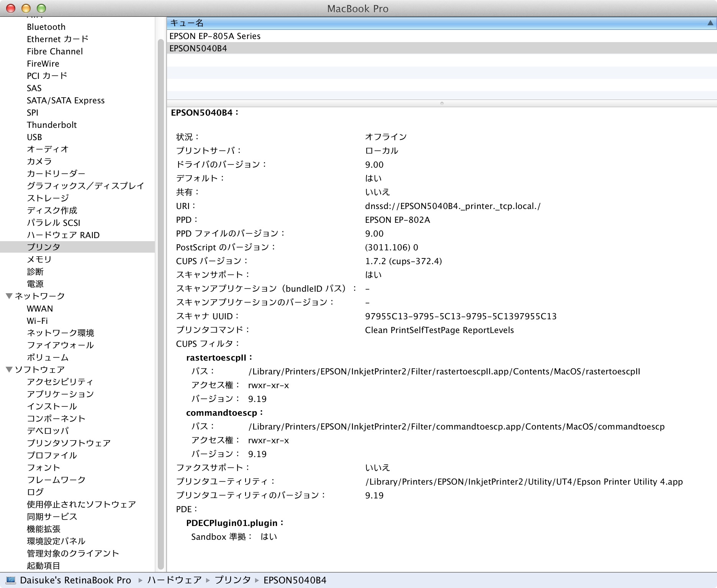Open プリンタソフトウェア in the sidebar

tap(69, 443)
